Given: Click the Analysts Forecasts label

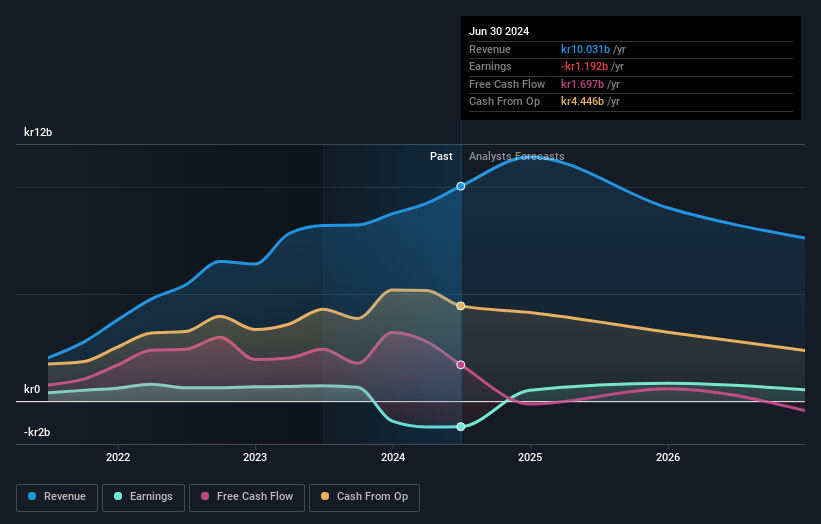Looking at the screenshot, I should coord(517,156).
